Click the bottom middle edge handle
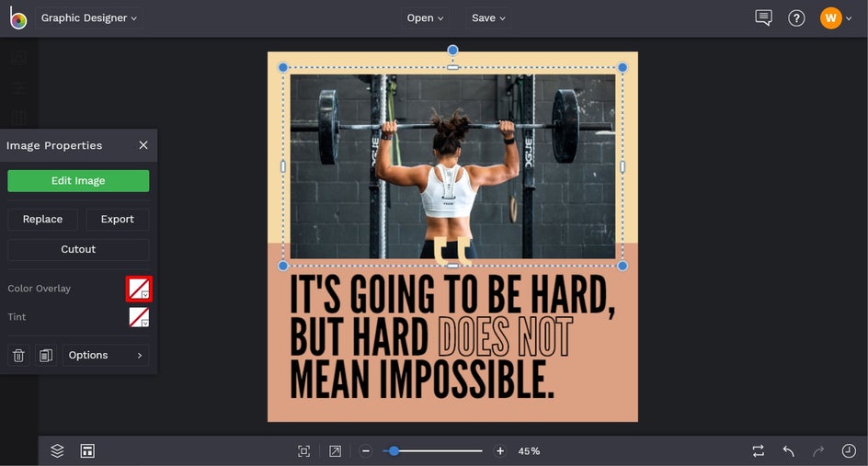The height and width of the screenshot is (466, 868). click(x=452, y=266)
